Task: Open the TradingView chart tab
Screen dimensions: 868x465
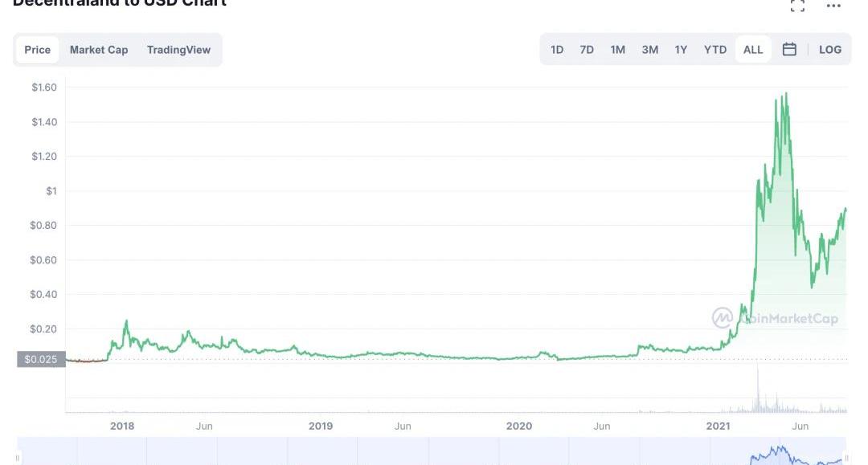Action: (178, 50)
